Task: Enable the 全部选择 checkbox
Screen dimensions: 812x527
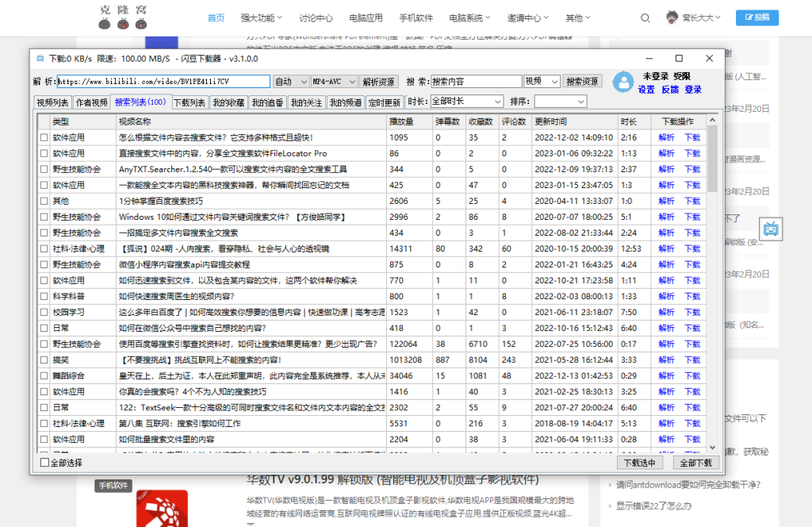Action: (44, 463)
